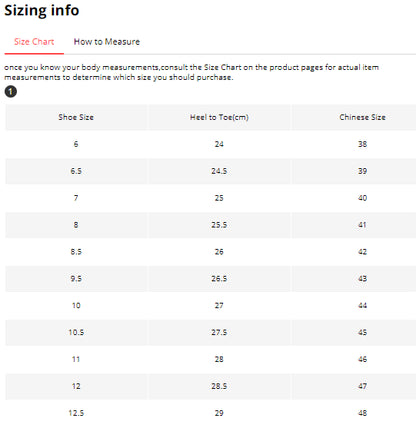416x438 pixels.
Task: Click the Shoe Size column header
Action: pos(76,117)
